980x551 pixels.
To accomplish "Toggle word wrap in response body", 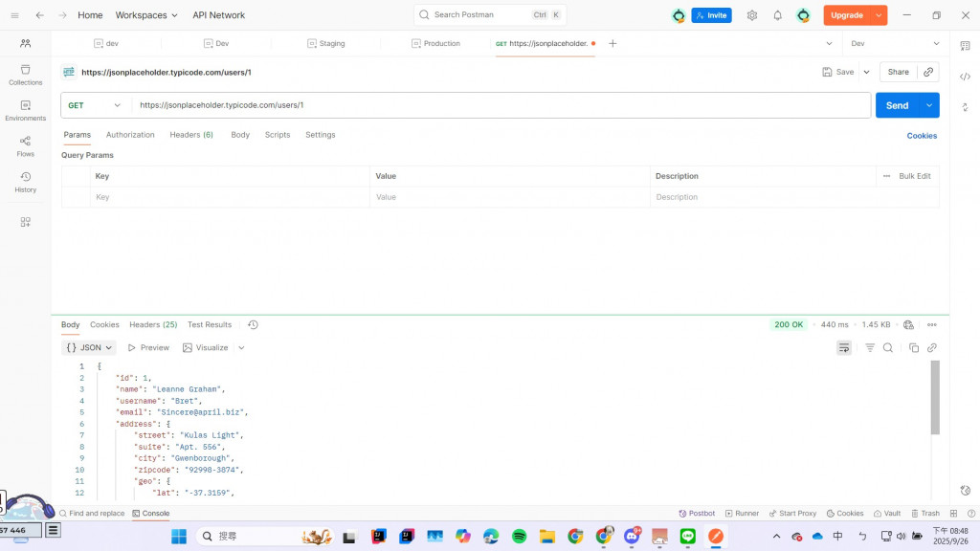I will pos(844,348).
